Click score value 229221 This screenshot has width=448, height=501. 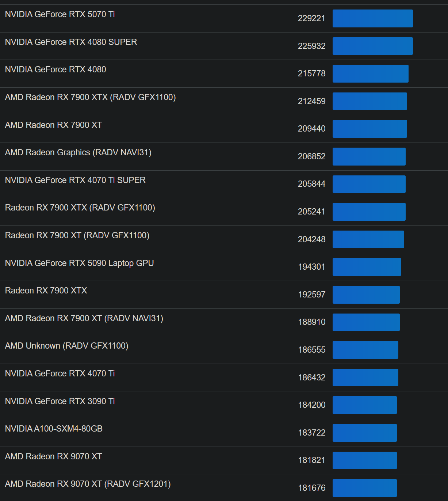(x=311, y=18)
